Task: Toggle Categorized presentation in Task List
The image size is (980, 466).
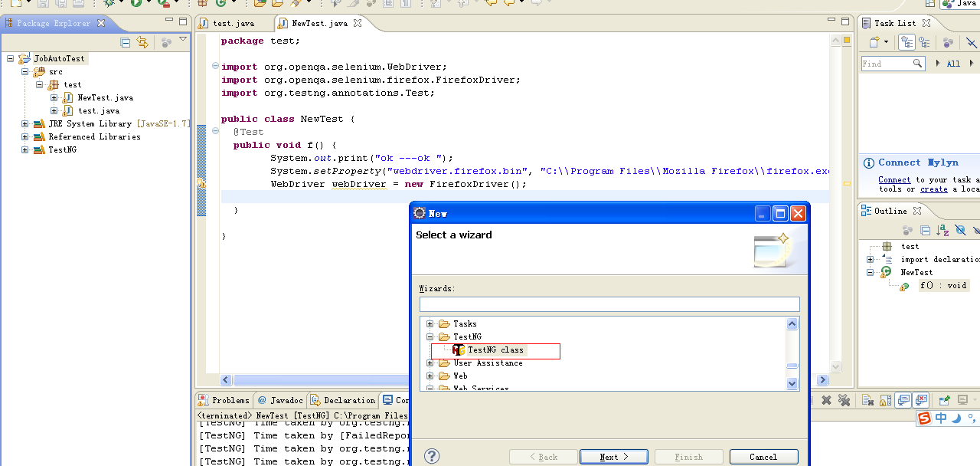Action: 908,42
